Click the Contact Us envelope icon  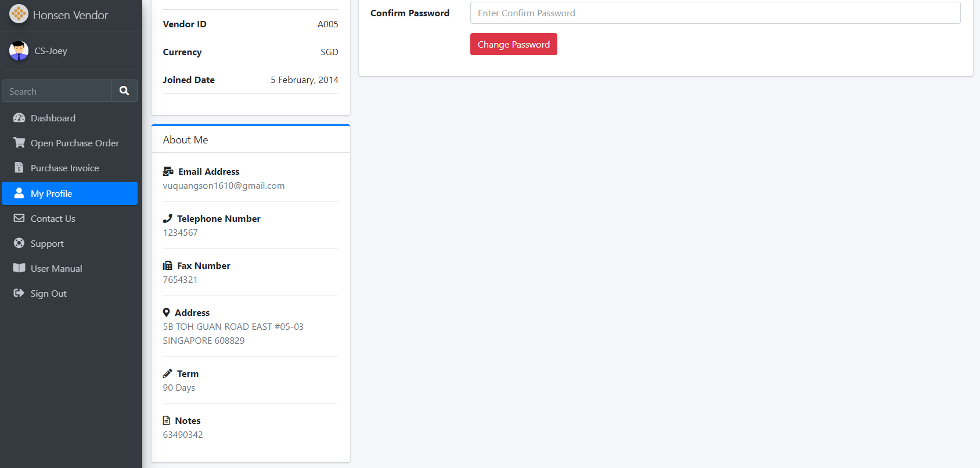point(19,218)
